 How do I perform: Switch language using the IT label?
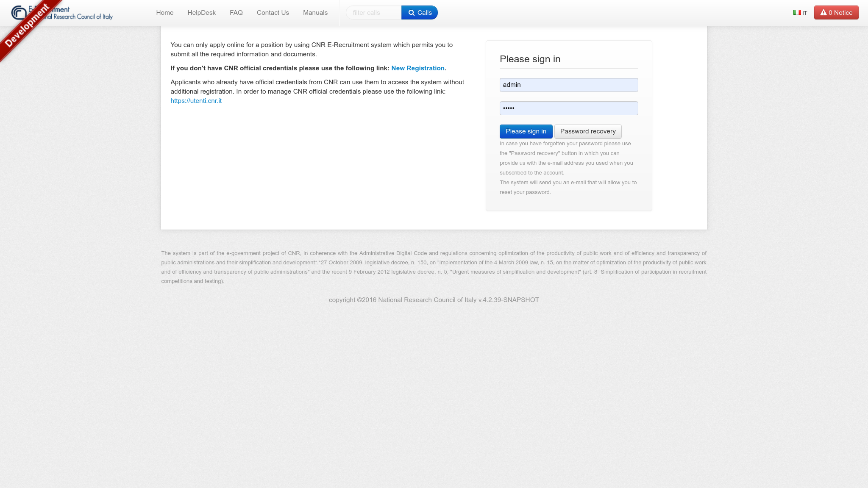tap(804, 13)
